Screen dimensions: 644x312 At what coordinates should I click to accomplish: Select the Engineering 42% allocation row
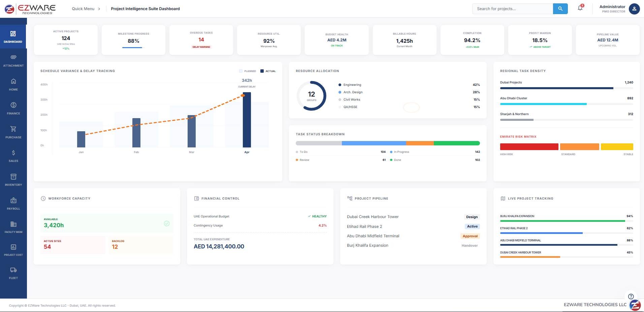tap(409, 85)
